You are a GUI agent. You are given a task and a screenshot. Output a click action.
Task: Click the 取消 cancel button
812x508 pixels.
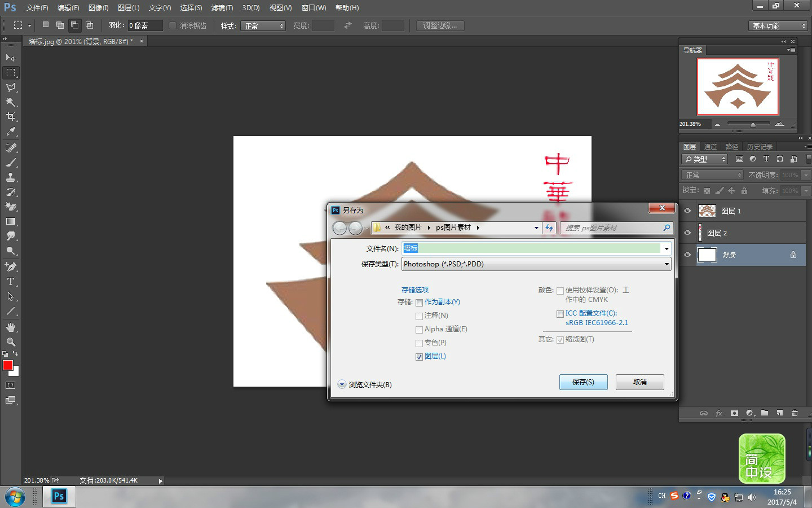point(639,382)
